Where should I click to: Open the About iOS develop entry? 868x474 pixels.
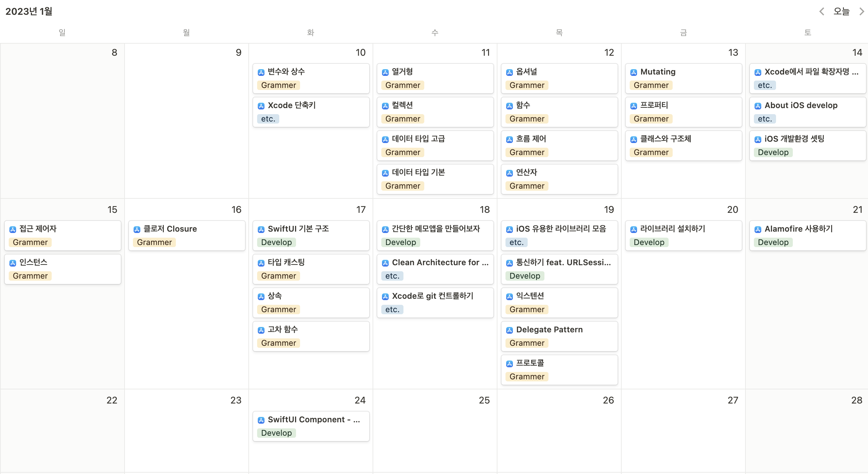pos(807,111)
